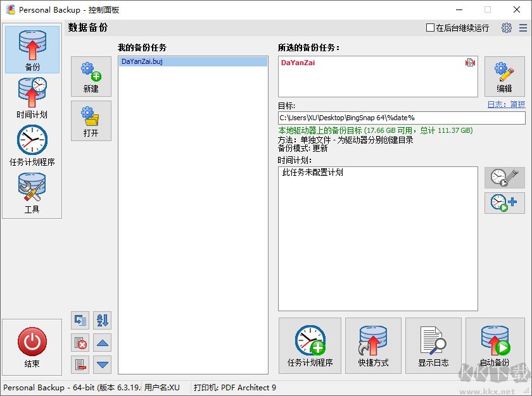Image resolution: width=532 pixels, height=396 pixels.
Task: Click the list-minus icon below delete
Action: (80, 365)
